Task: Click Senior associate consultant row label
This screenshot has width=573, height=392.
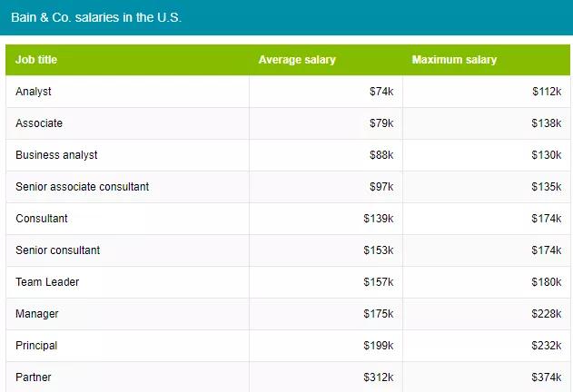Action: [82, 187]
